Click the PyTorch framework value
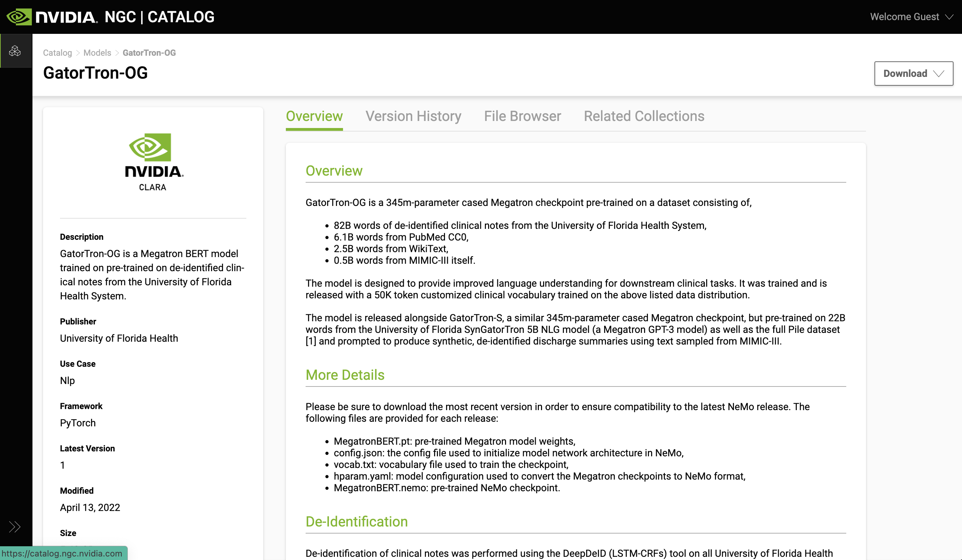 point(78,423)
